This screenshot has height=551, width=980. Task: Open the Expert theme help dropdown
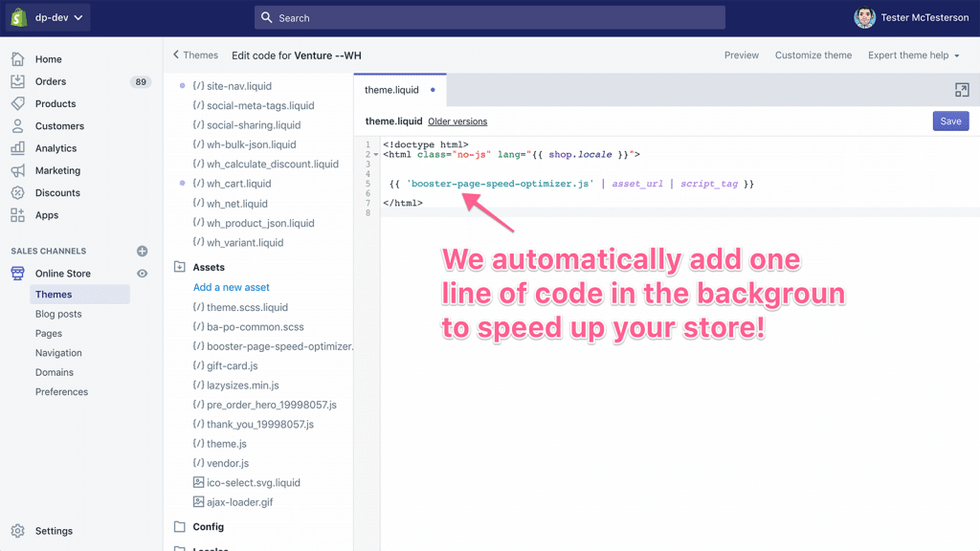(913, 55)
